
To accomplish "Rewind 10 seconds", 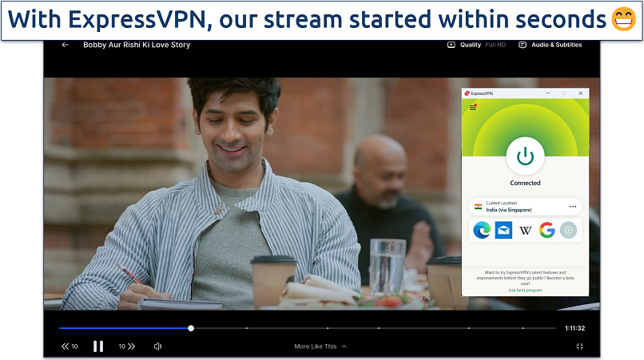I will (70, 346).
